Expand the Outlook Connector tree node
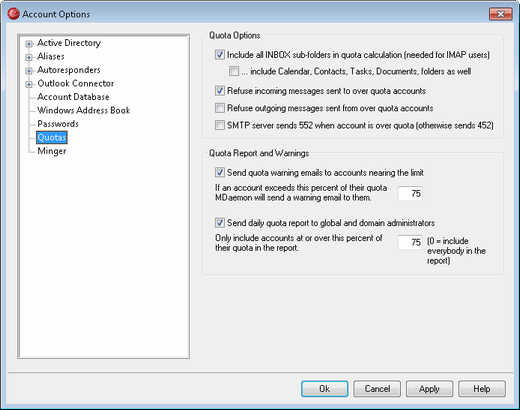This screenshot has height=410, width=520. (29, 84)
